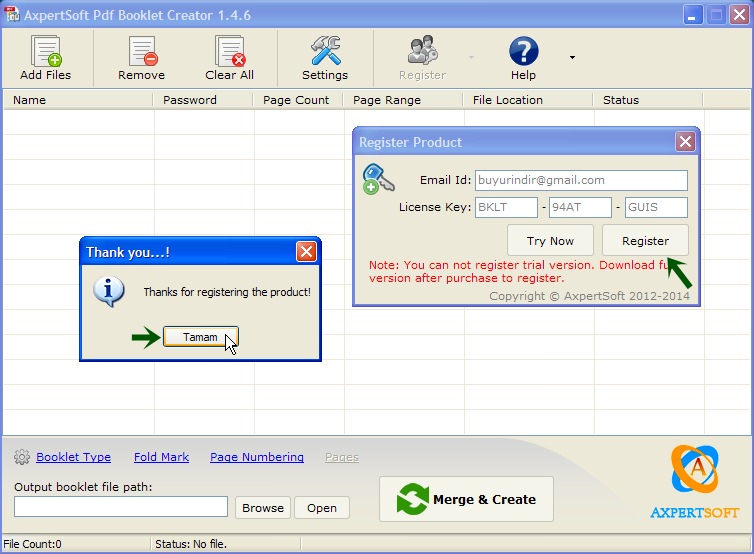This screenshot has width=754, height=554.
Task: Click the 'Status: No file.' status bar text
Action: pyautogui.click(x=191, y=544)
